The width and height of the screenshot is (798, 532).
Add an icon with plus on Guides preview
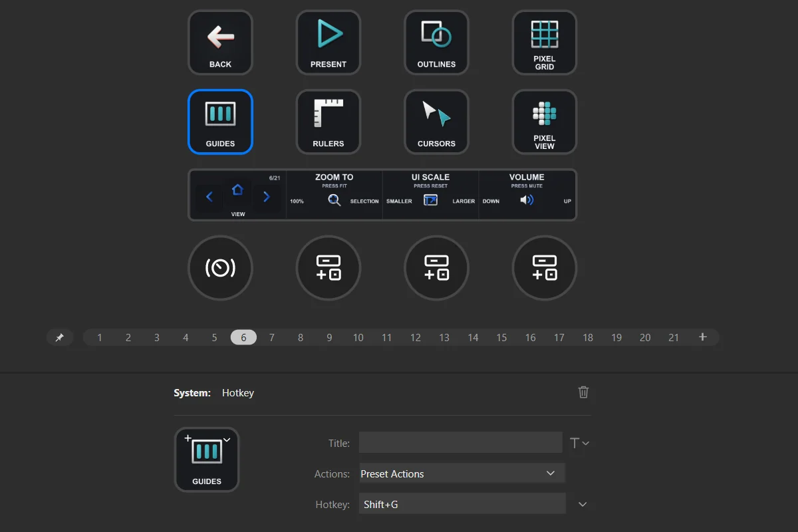[x=188, y=438]
